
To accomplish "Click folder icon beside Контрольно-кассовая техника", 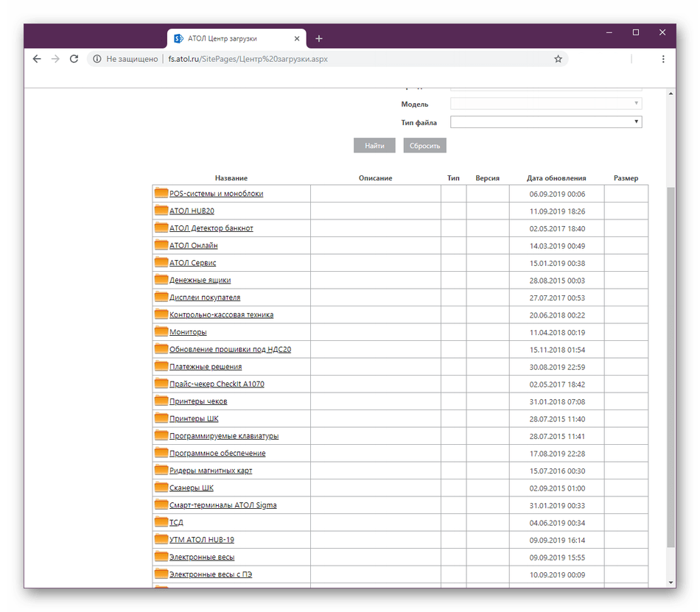I will [161, 314].
